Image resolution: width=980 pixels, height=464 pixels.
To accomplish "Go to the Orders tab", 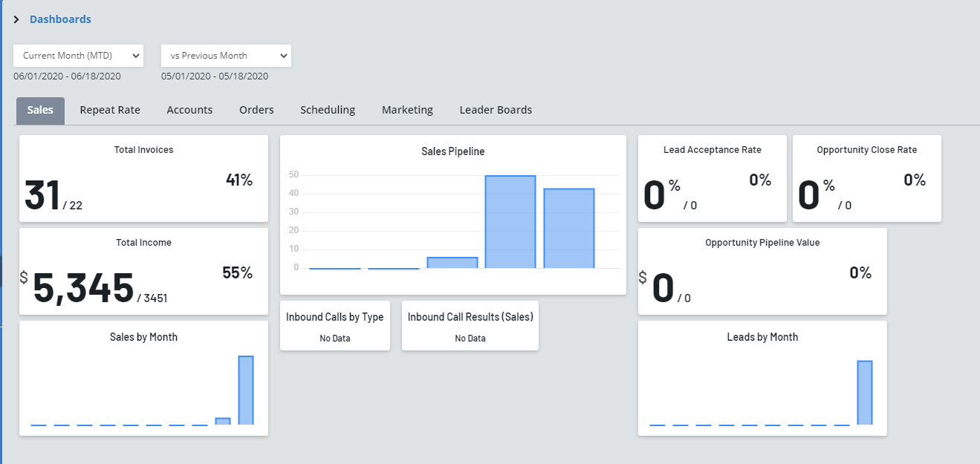I will click(256, 110).
